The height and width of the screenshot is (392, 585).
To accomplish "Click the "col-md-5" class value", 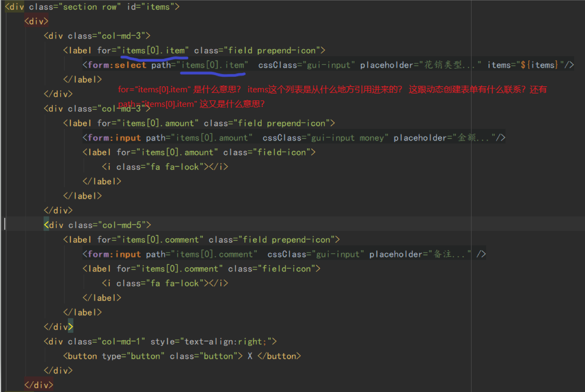I will pos(122,225).
